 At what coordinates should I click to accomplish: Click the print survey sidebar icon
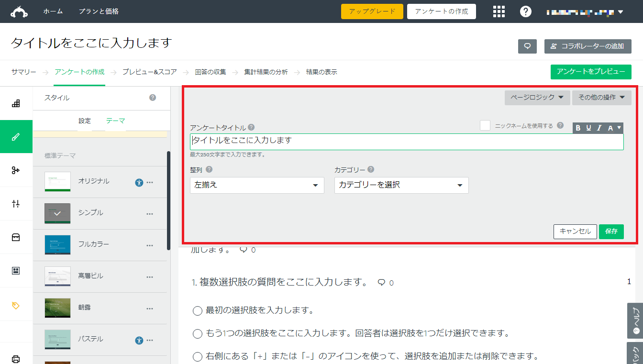(16, 359)
